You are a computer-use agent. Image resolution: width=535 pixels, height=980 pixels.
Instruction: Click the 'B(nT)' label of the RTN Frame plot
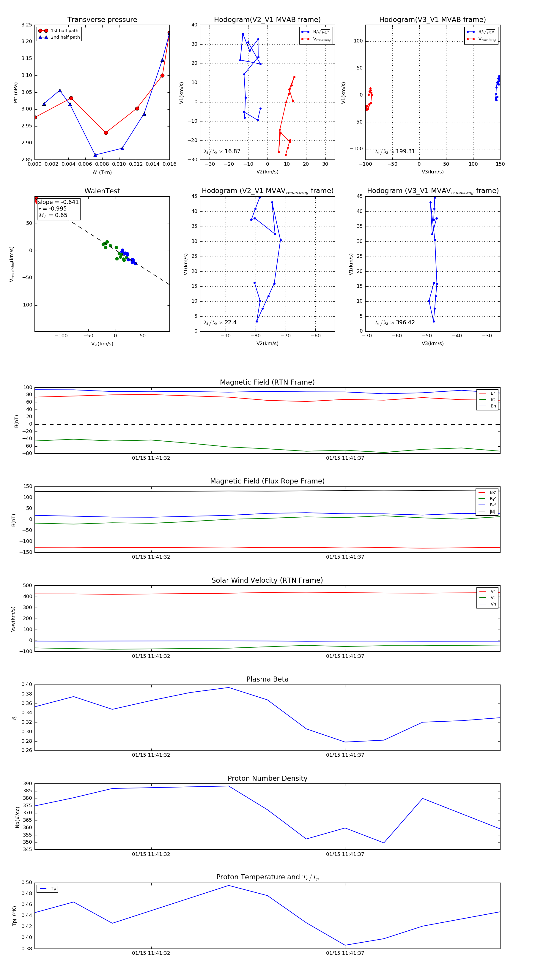point(16,421)
